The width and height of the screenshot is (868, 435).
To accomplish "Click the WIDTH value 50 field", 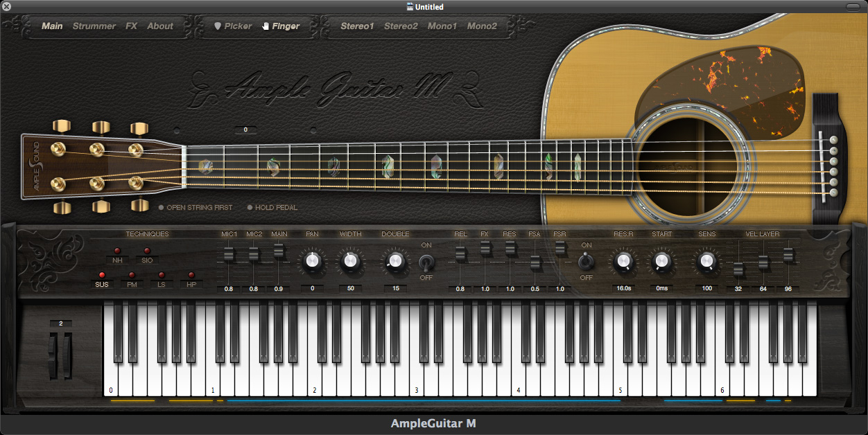I will [350, 288].
